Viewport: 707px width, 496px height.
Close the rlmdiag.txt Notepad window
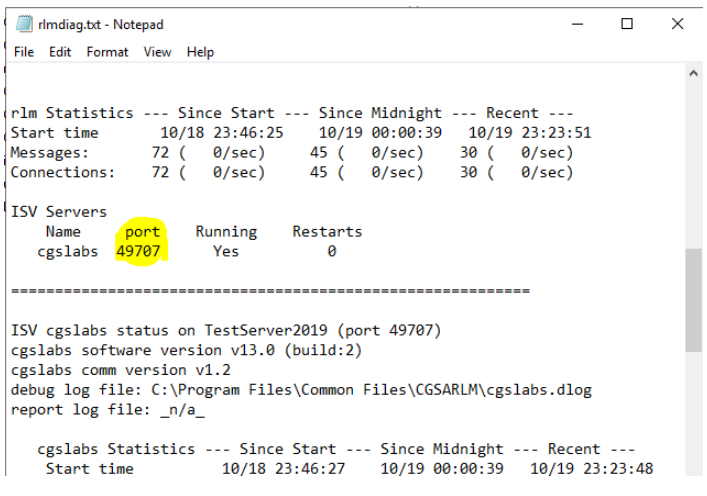pos(677,24)
